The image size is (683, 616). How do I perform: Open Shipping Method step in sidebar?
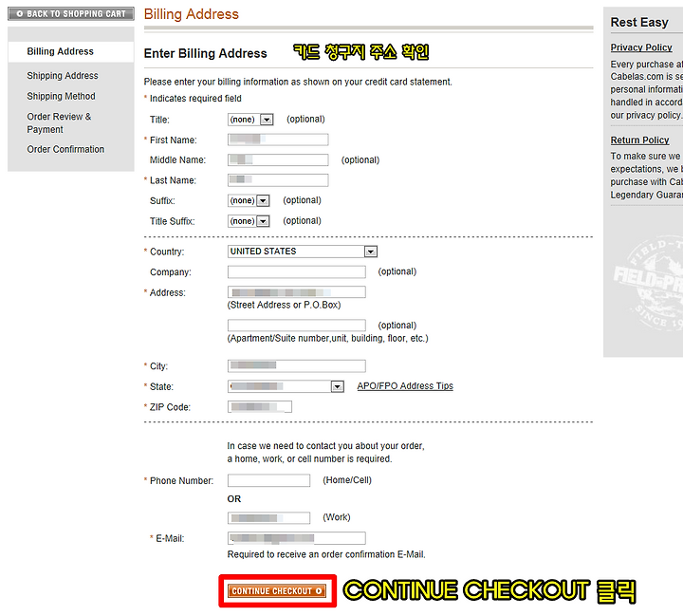(x=61, y=96)
